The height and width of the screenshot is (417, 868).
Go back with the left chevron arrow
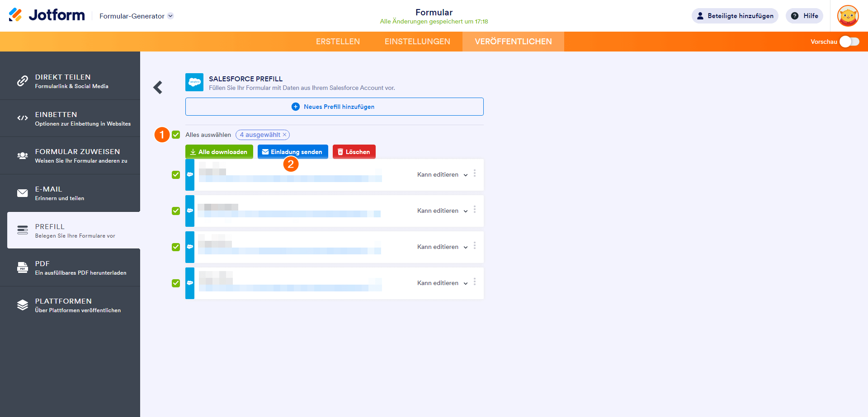(x=158, y=87)
